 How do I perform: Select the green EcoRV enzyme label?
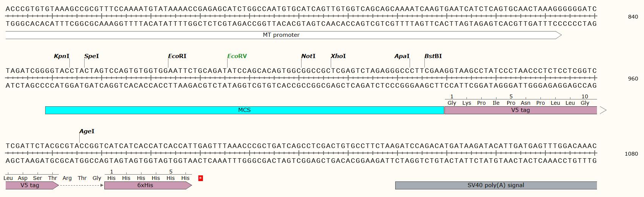tap(237, 56)
